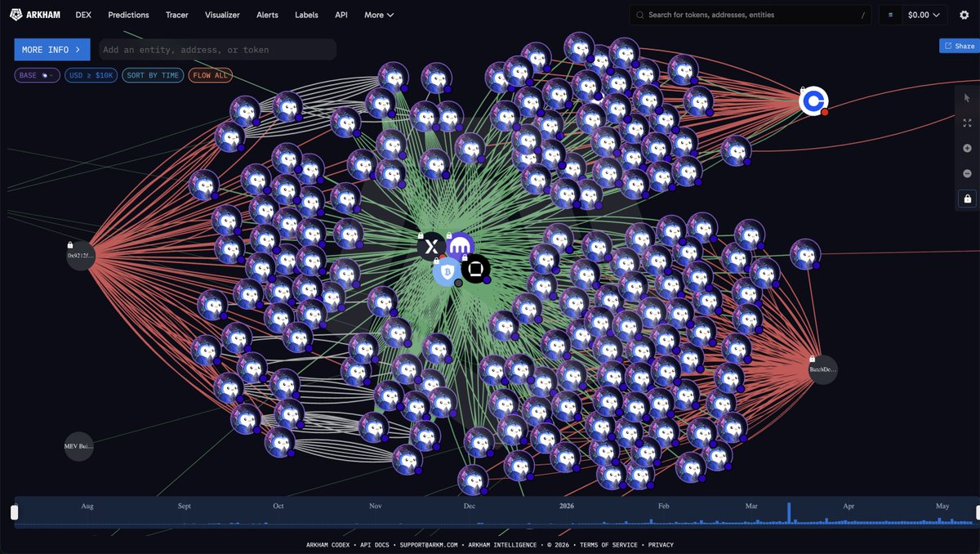
Task: Click the May label on timeline
Action: point(942,507)
